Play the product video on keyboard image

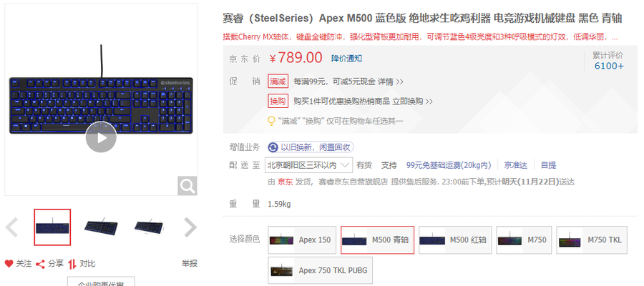[x=101, y=137]
